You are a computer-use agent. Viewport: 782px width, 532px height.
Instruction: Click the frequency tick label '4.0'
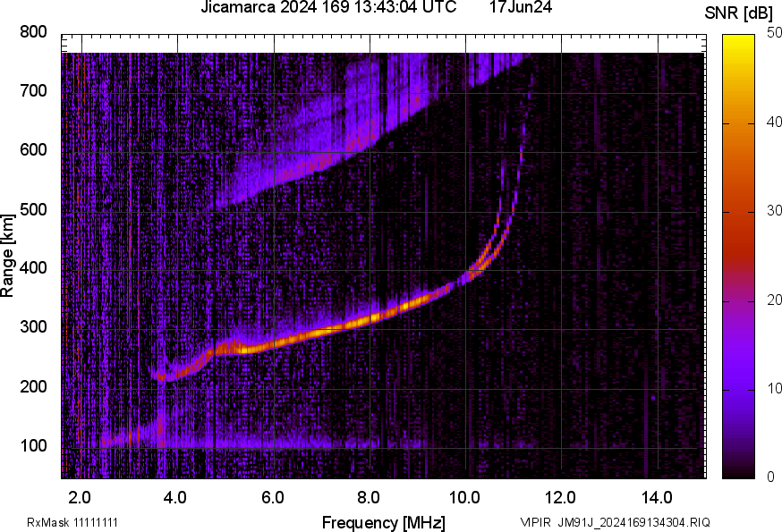click(175, 498)
